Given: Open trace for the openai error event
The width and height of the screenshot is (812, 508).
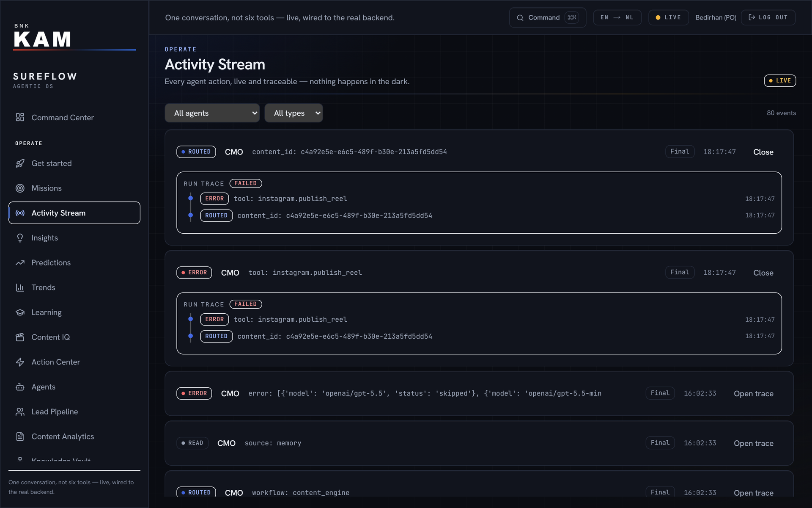Looking at the screenshot, I should [x=753, y=393].
